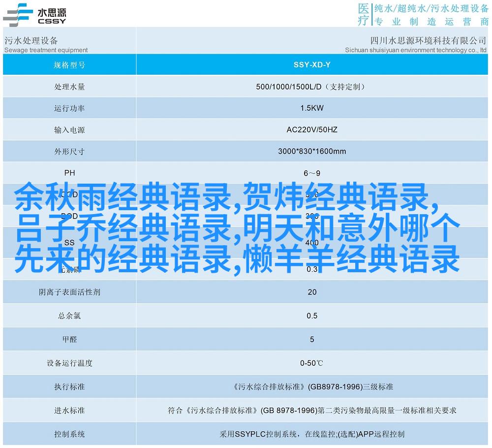Select the '0.5' value for 总余氯
Viewport: 492px width, 448px height.
(x=312, y=316)
